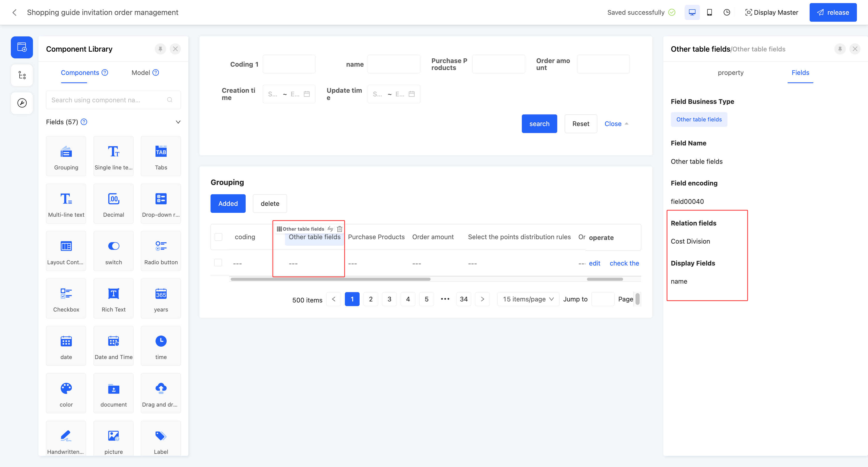
Task: Open the wrench settings sidebar icon
Action: point(22,103)
